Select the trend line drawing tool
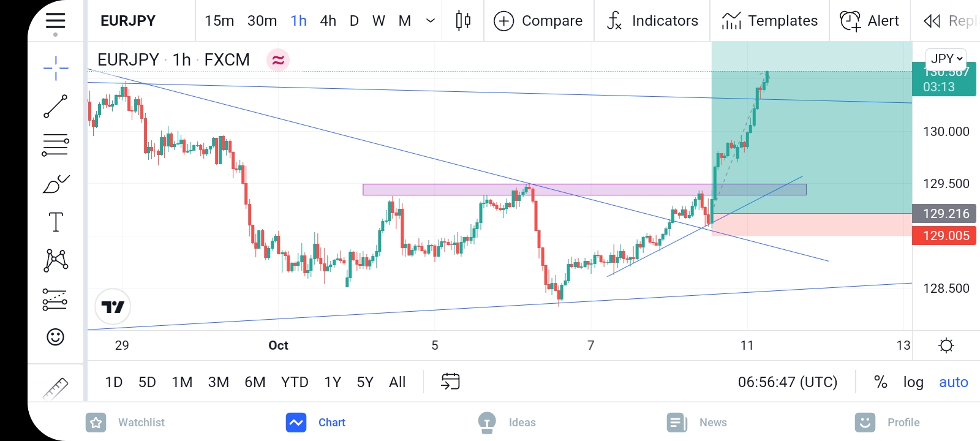The image size is (980, 441). tap(56, 107)
